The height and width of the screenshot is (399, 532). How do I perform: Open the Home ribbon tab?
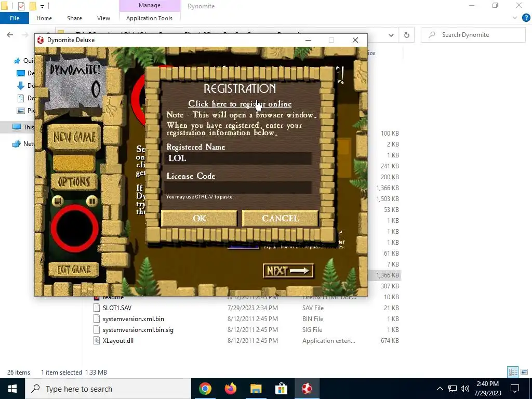[x=44, y=18]
